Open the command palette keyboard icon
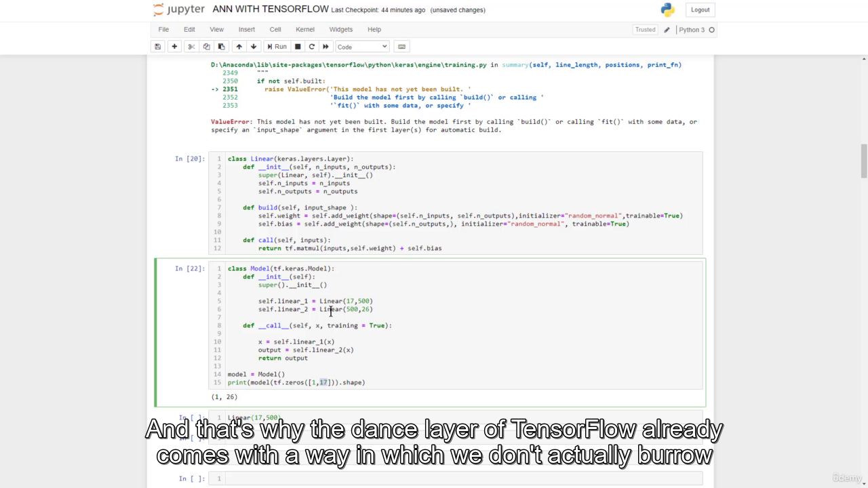The width and height of the screenshot is (868, 488). [401, 47]
